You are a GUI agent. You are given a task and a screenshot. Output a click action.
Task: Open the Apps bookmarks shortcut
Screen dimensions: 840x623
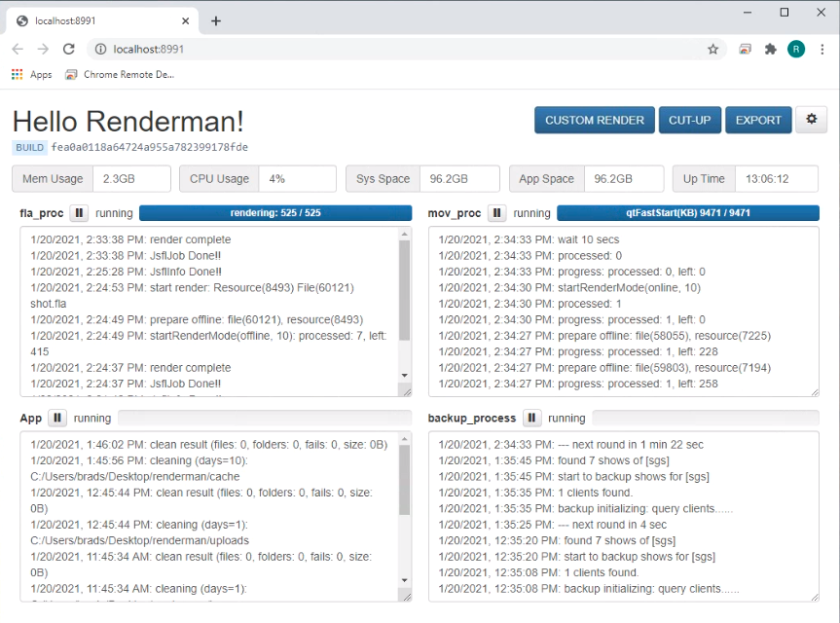pyautogui.click(x=32, y=75)
